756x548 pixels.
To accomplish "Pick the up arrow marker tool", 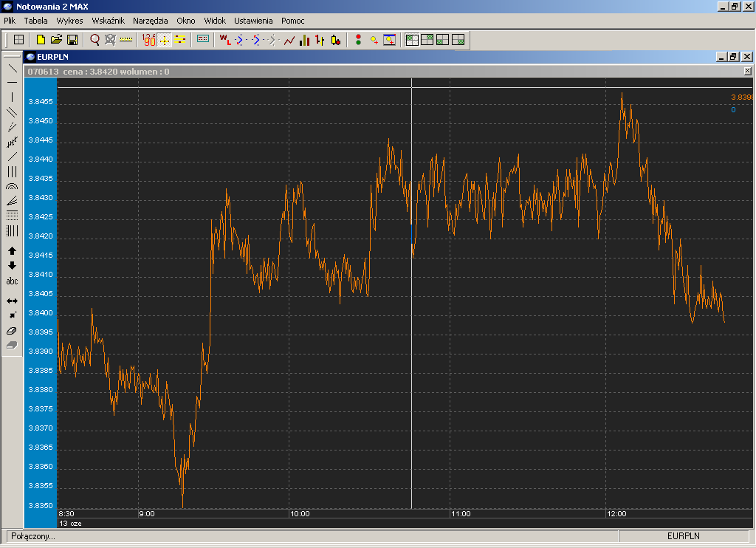I will point(12,251).
